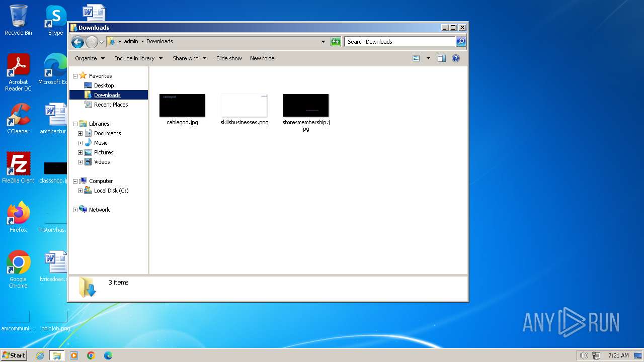Image resolution: width=644 pixels, height=362 pixels.
Task: Click the Forward navigation arrow in Explorer
Action: coord(92,42)
